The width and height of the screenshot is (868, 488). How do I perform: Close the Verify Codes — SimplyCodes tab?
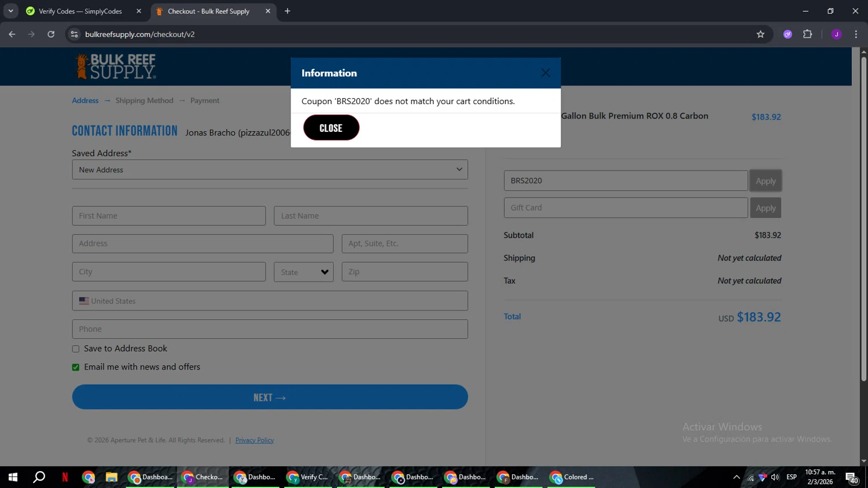(x=139, y=11)
